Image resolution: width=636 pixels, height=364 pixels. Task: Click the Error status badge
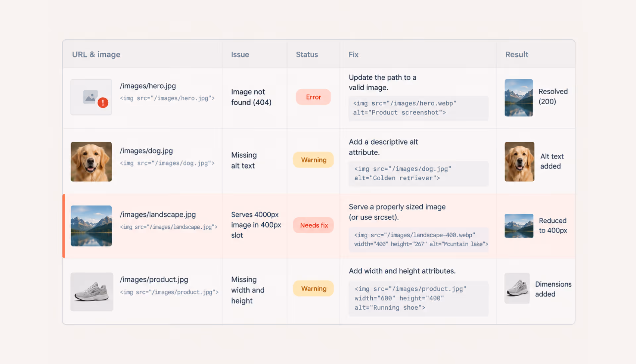click(313, 97)
